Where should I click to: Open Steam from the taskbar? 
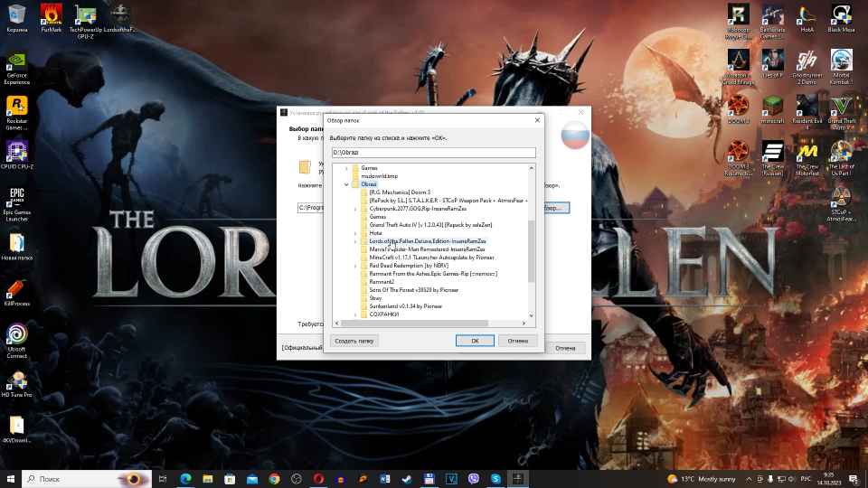(x=407, y=479)
